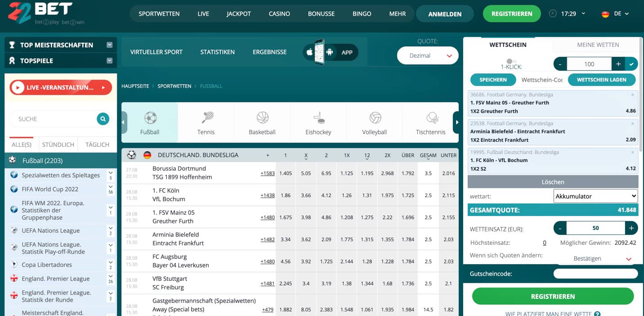Click the clock icon beside 17:29
The image size is (644, 316).
553,14
